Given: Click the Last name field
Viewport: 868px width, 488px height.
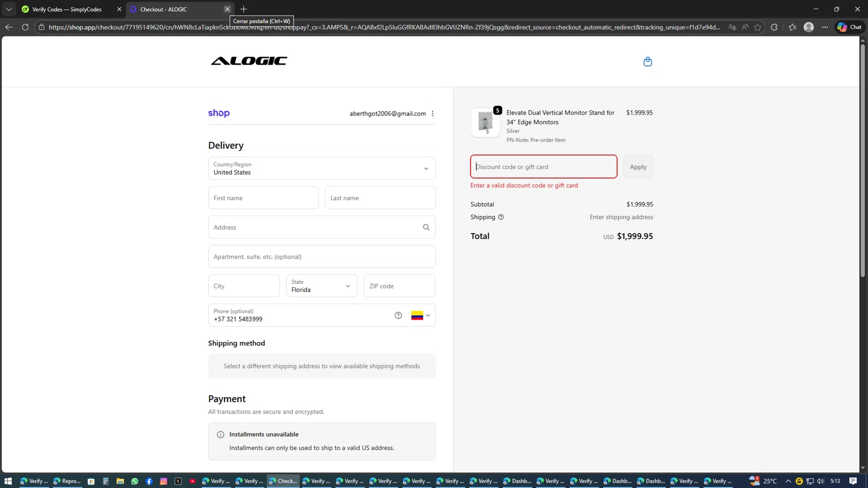Looking at the screenshot, I should click(x=380, y=198).
